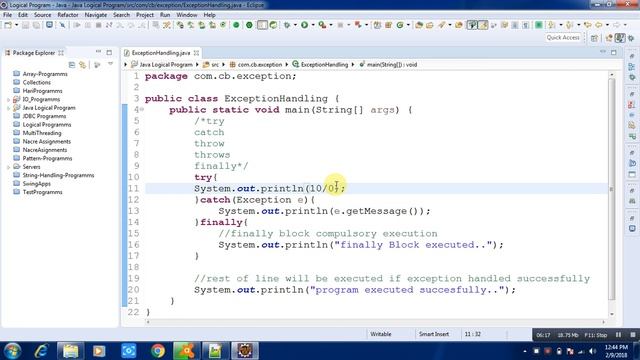The image size is (640, 360).
Task: Minimize the Package Explorer view
Action: click(98, 52)
